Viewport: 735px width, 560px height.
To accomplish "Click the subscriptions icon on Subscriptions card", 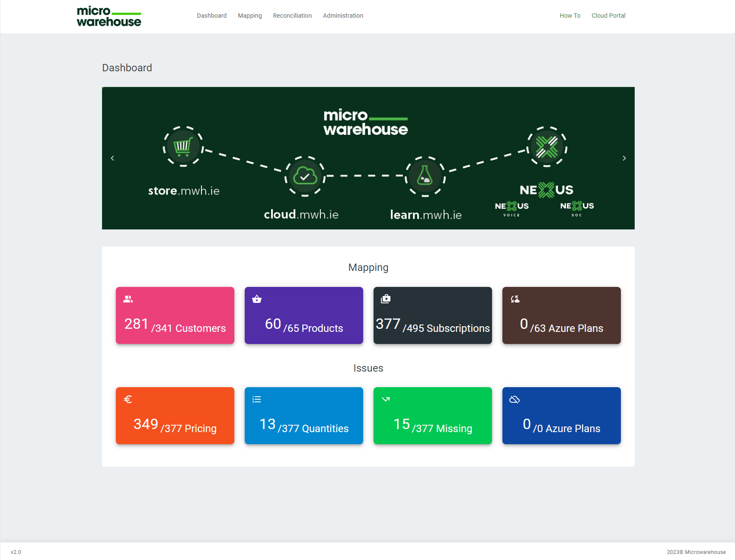I will pyautogui.click(x=386, y=299).
